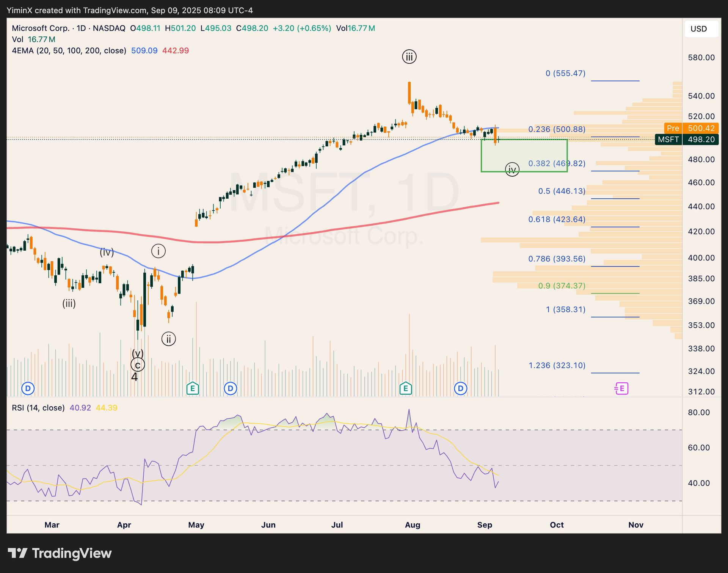
Task: Click the dividend marker near March
Action: pyautogui.click(x=28, y=388)
